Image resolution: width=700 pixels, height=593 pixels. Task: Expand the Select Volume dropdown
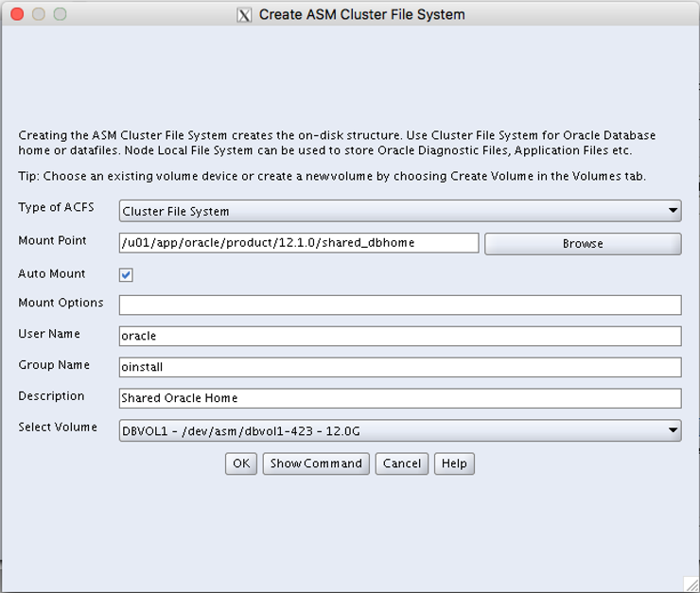(400, 431)
